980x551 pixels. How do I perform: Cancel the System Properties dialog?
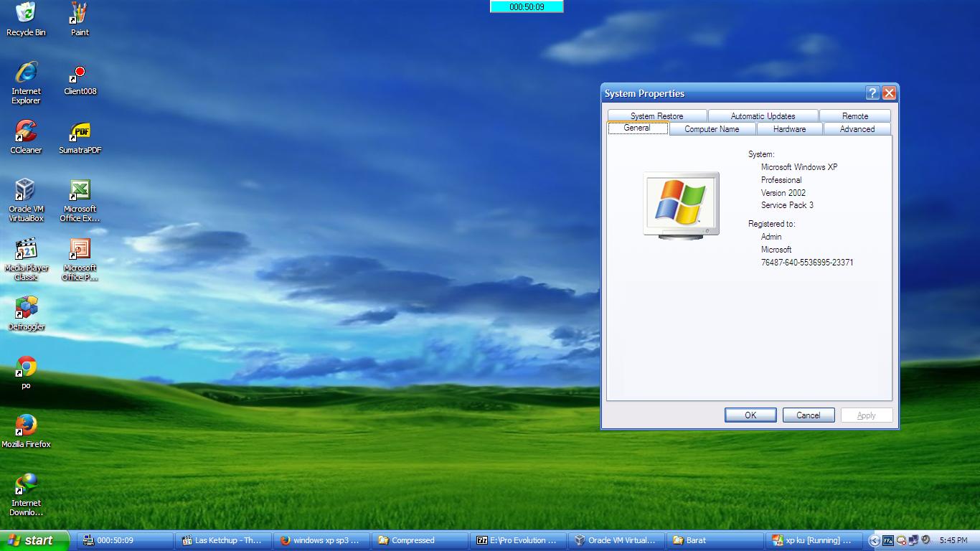809,415
